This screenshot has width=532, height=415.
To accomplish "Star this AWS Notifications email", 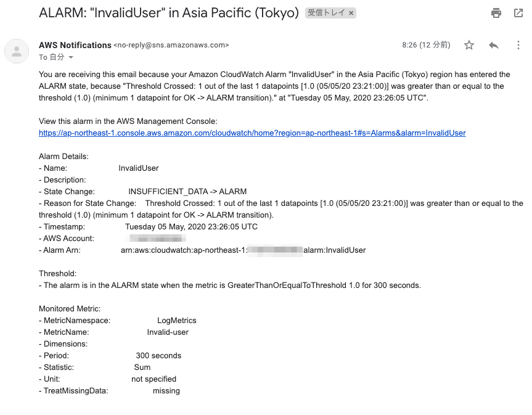I will pyautogui.click(x=469, y=45).
